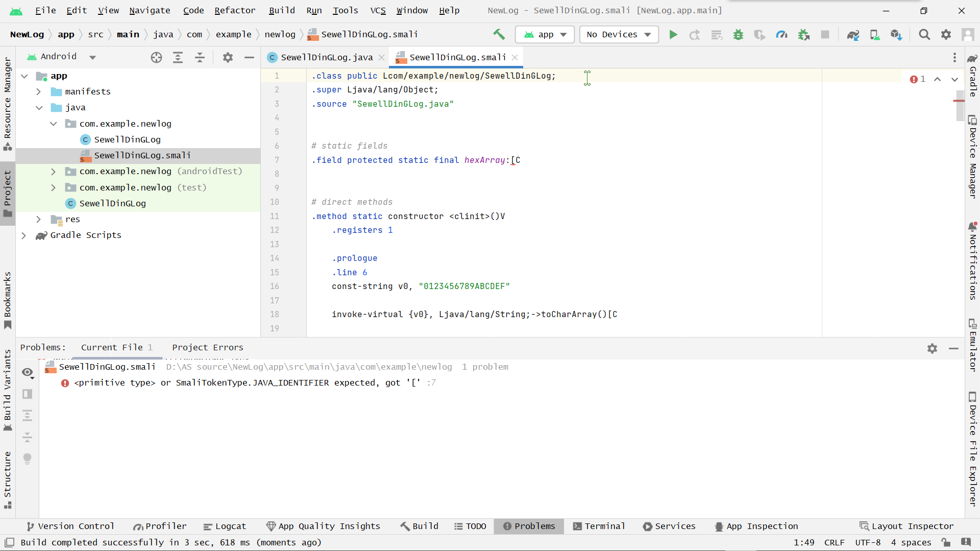Open the Device Manager toolbar icon
This screenshot has width=980, height=551.
tap(875, 34)
